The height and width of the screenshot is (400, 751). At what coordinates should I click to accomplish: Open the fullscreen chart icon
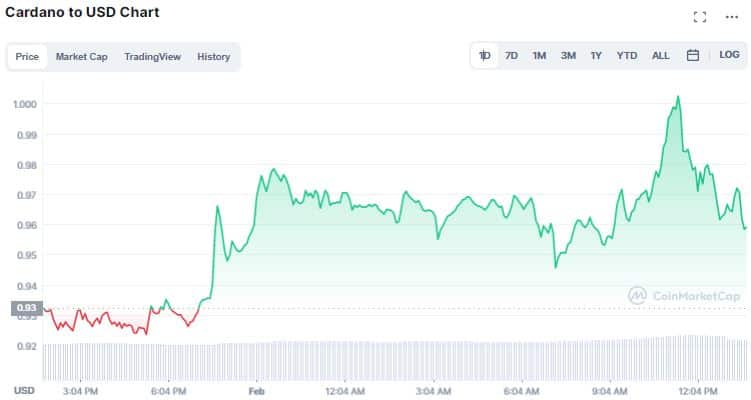tap(700, 17)
